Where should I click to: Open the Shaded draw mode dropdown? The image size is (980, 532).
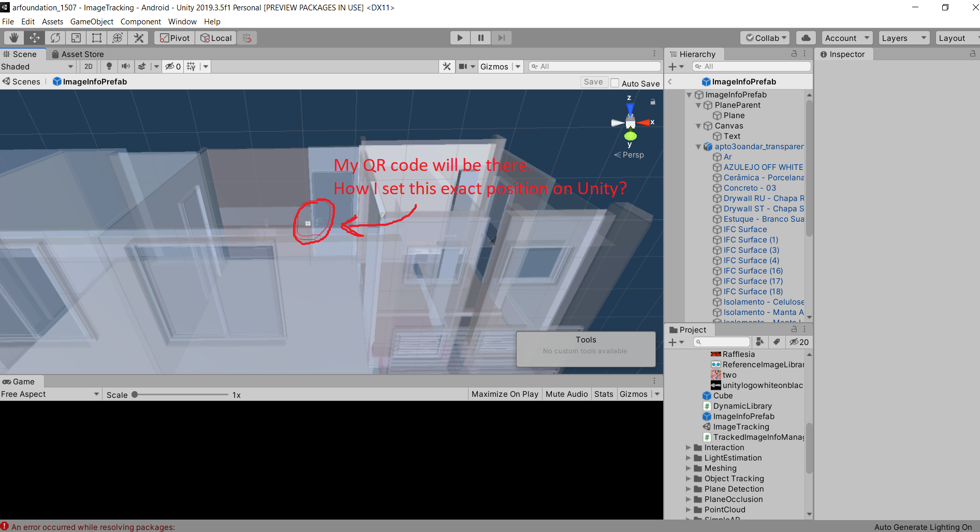point(36,66)
